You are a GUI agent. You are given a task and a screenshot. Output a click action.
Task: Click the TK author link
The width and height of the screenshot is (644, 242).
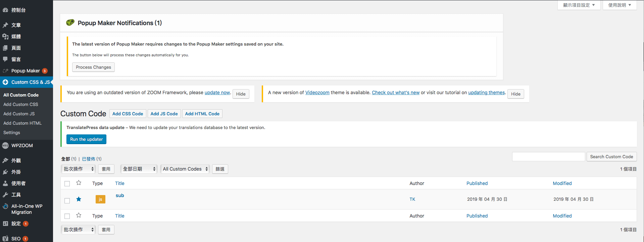click(412, 199)
